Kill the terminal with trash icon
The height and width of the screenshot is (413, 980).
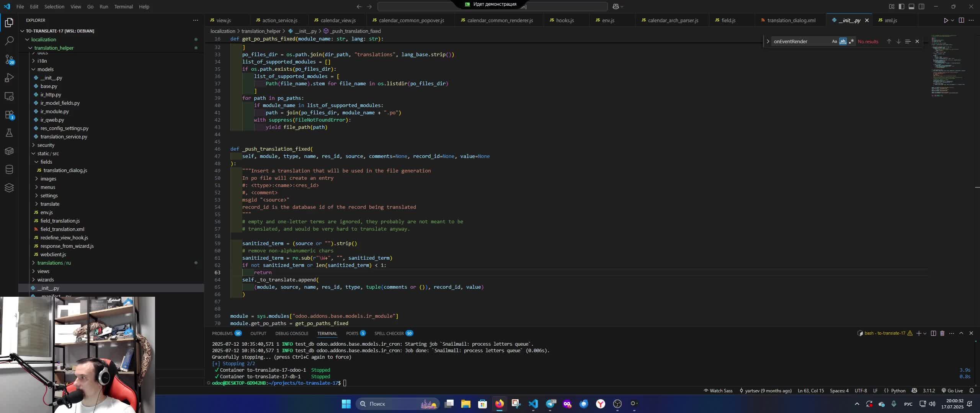(942, 333)
